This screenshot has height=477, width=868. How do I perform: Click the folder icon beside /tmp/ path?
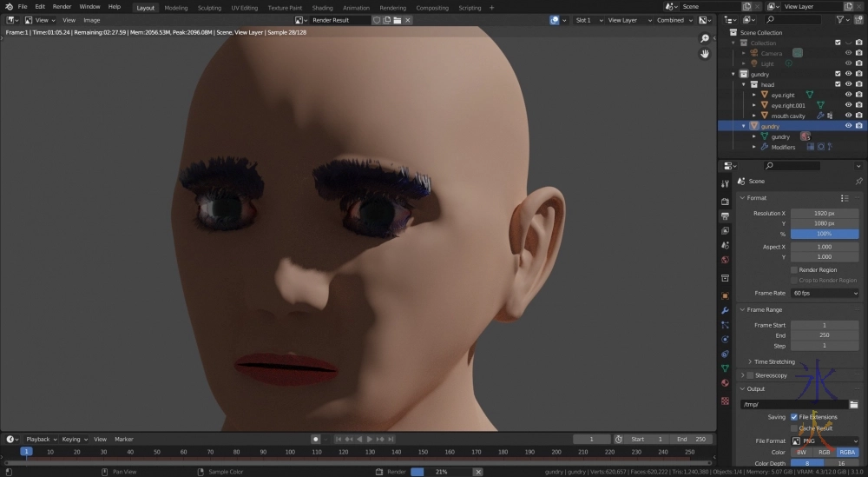pos(855,404)
